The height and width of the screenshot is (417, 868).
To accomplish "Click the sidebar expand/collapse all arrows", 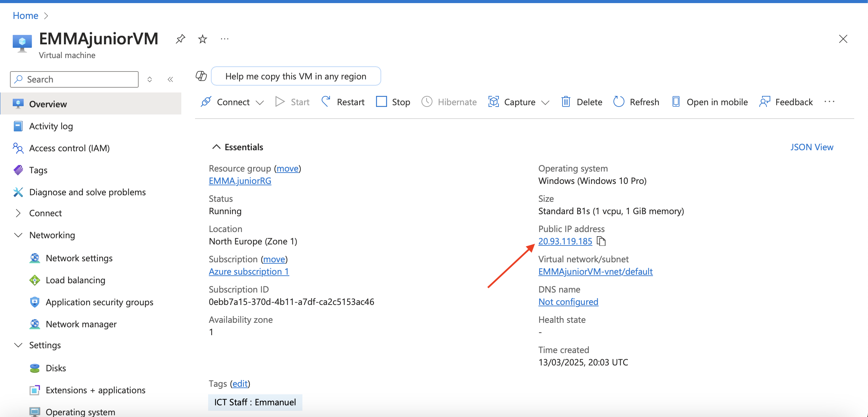I will [x=150, y=79].
